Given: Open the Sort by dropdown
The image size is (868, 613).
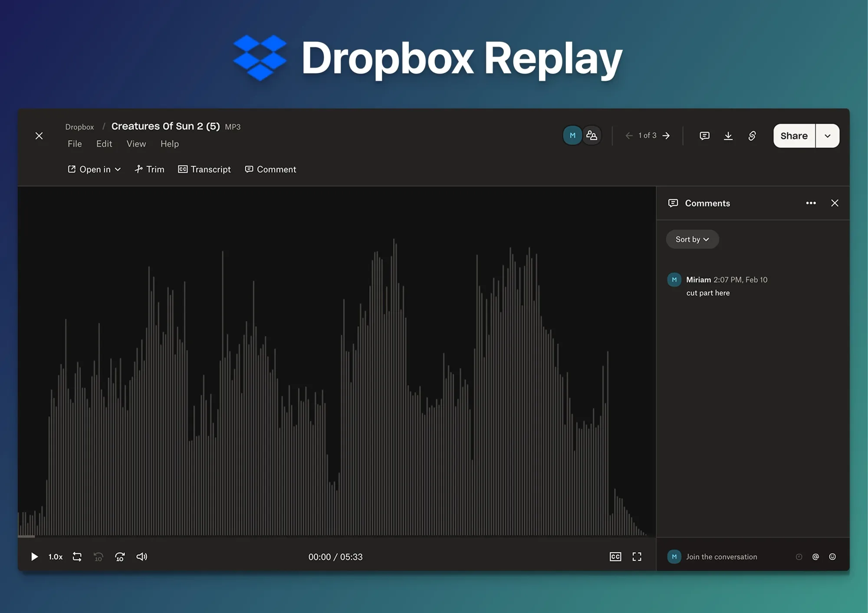Looking at the screenshot, I should 692,239.
